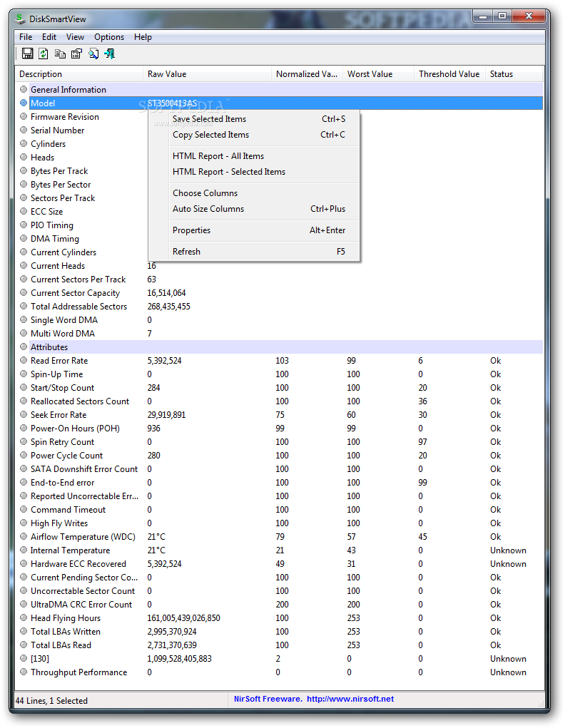Viewport: 565px width, 728px height.
Task: Sort by the Raw Value column header
Action: click(207, 74)
